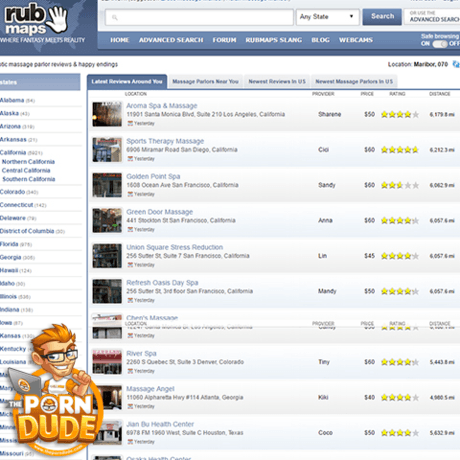Select Southern California sub-region
This screenshot has height=460, width=460.
[29, 179]
